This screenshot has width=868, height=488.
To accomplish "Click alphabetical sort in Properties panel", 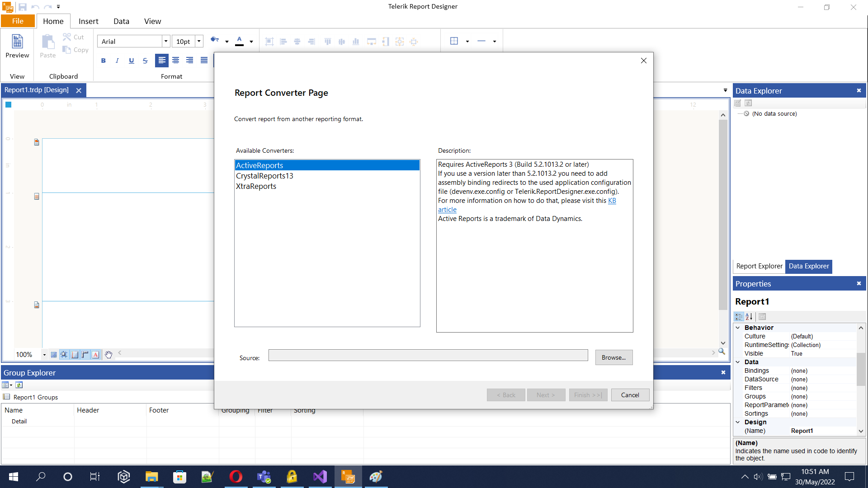I will pyautogui.click(x=749, y=317).
